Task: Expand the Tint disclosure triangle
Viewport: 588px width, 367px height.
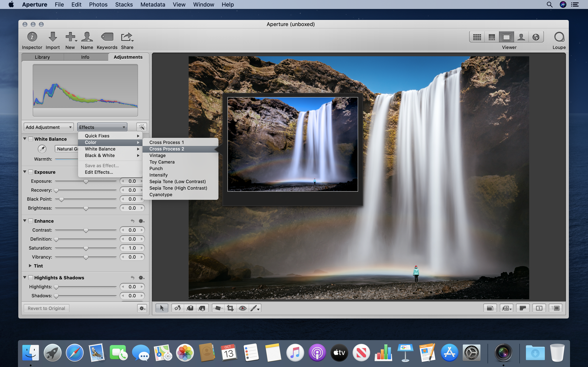Action: (x=30, y=266)
